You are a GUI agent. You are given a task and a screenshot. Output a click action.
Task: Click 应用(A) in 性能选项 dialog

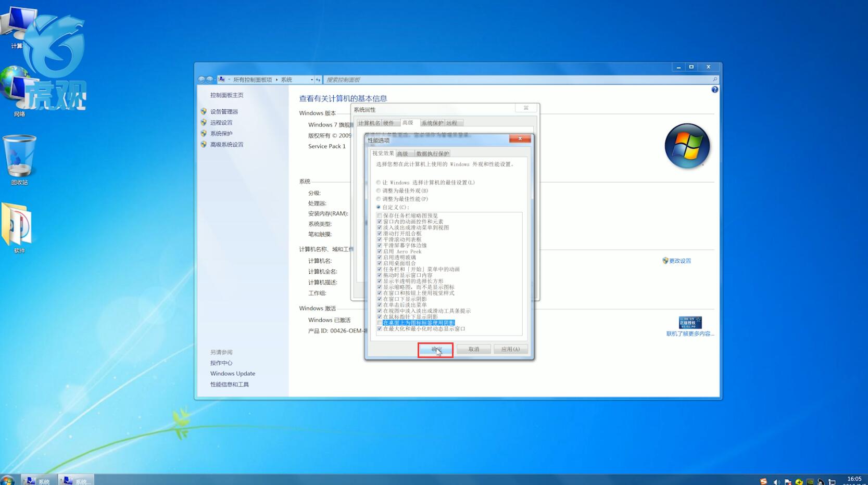coord(510,349)
